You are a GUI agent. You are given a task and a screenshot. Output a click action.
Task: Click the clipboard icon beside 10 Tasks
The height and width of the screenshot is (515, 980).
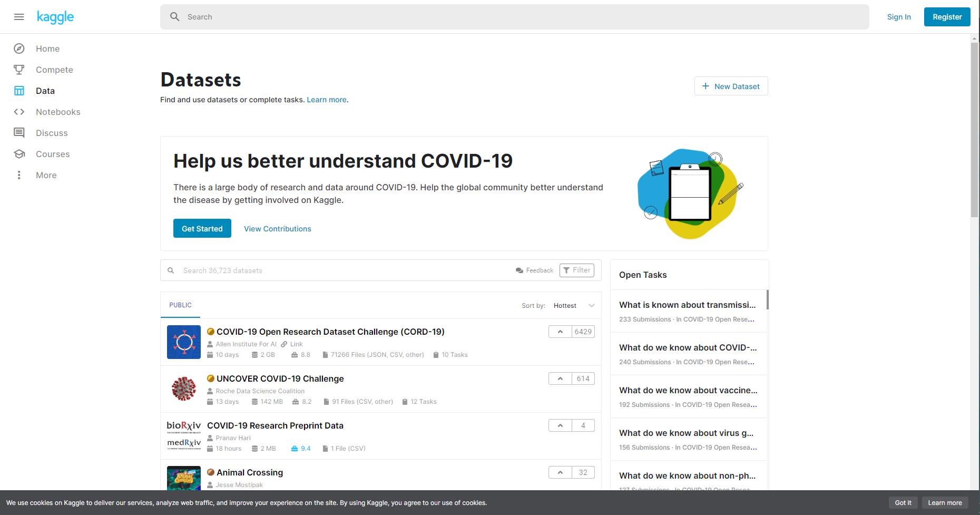436,355
